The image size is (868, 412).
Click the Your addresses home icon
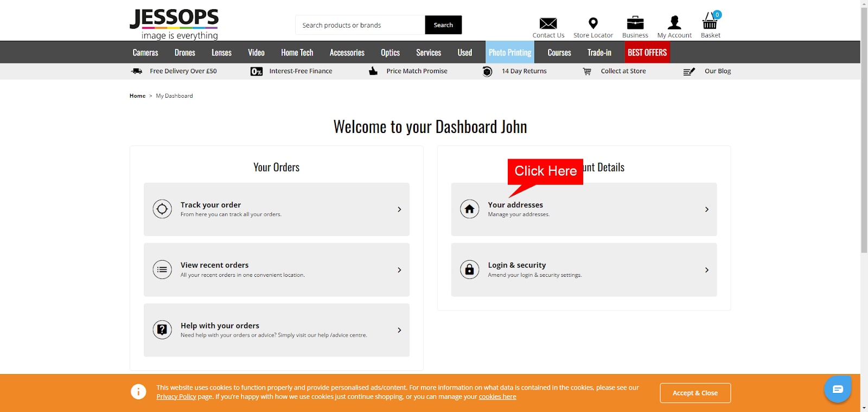(470, 209)
